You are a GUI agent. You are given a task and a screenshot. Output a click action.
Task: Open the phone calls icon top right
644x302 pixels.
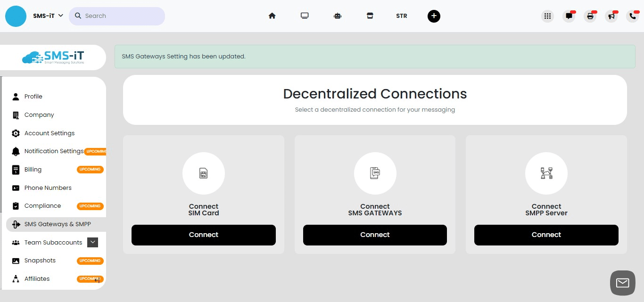point(632,16)
